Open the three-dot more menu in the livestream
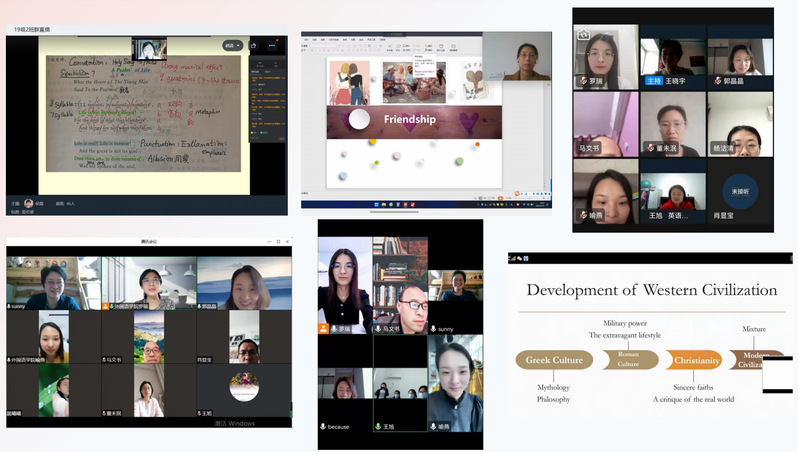798x452 pixels. (x=271, y=45)
